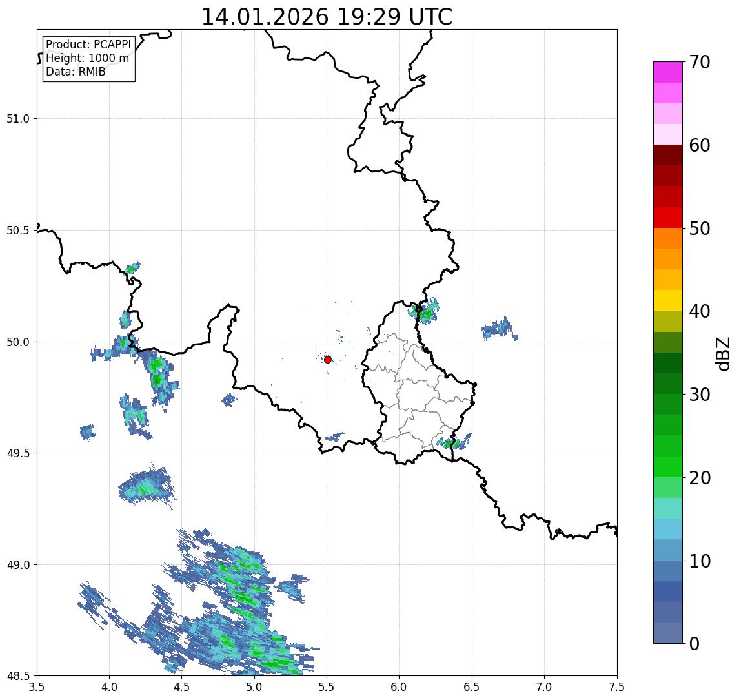
Task: Click the latitude axis label '51.0'
Action: click(18, 119)
